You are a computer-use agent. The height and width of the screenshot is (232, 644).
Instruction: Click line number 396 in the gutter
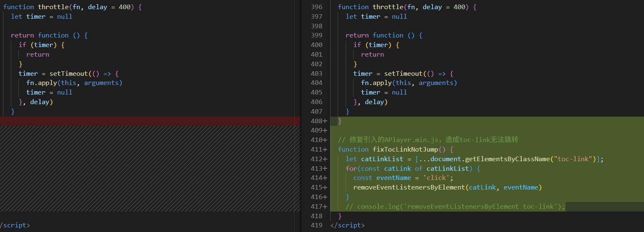click(317, 7)
